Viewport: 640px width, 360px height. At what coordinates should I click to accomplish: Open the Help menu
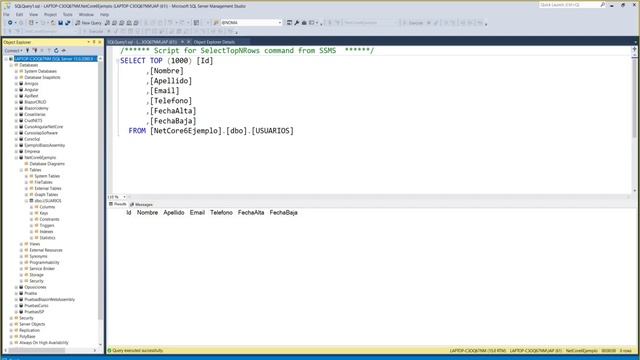click(x=104, y=14)
